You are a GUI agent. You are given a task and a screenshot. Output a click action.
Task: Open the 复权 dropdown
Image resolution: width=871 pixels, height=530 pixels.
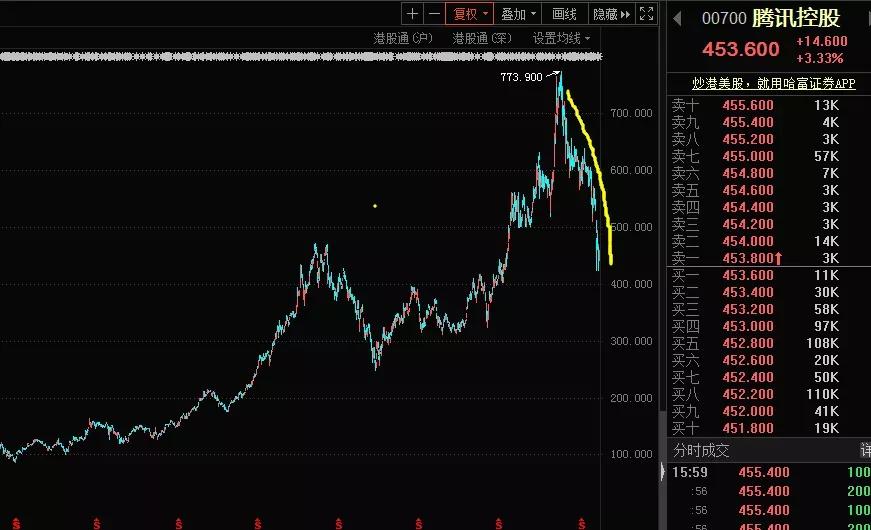point(469,14)
